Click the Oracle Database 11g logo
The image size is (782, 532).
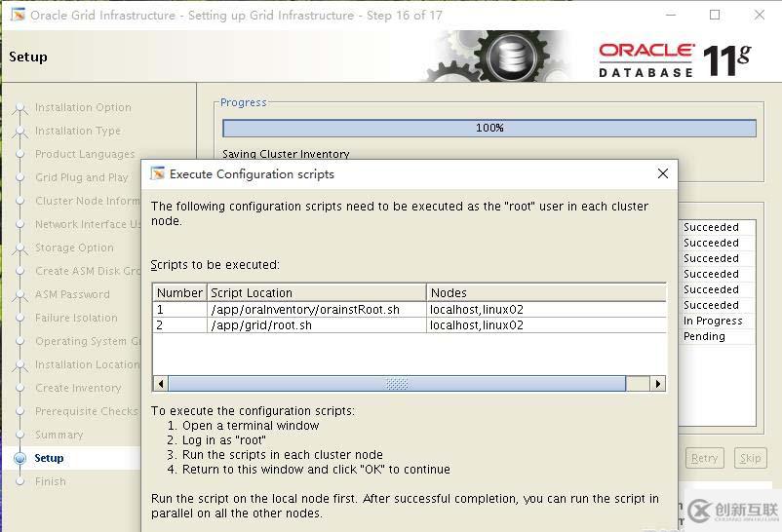[675, 60]
